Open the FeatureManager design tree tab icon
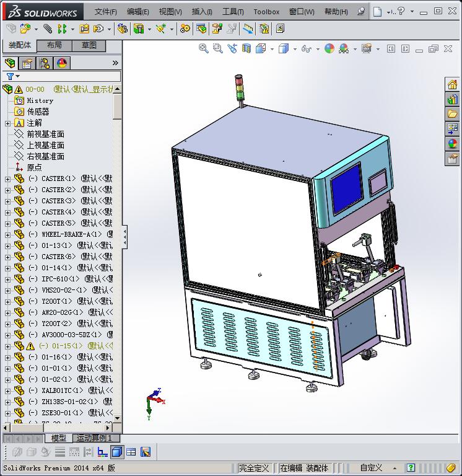462x476 pixels. pyautogui.click(x=10, y=63)
